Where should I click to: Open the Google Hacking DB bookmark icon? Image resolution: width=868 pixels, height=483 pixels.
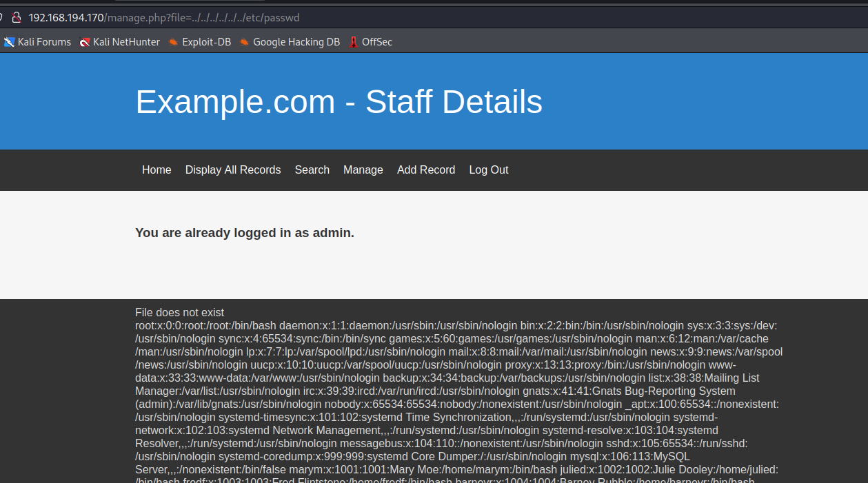click(x=245, y=42)
